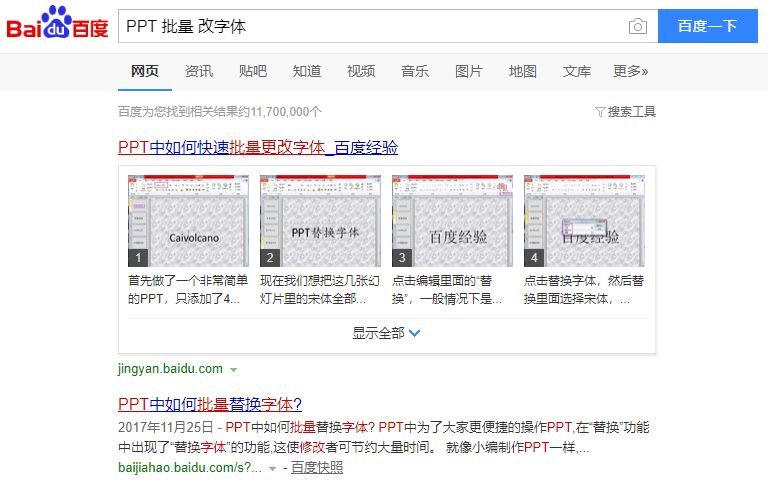Click the baijiahao.baidu.com/s?... source URL

[190, 468]
